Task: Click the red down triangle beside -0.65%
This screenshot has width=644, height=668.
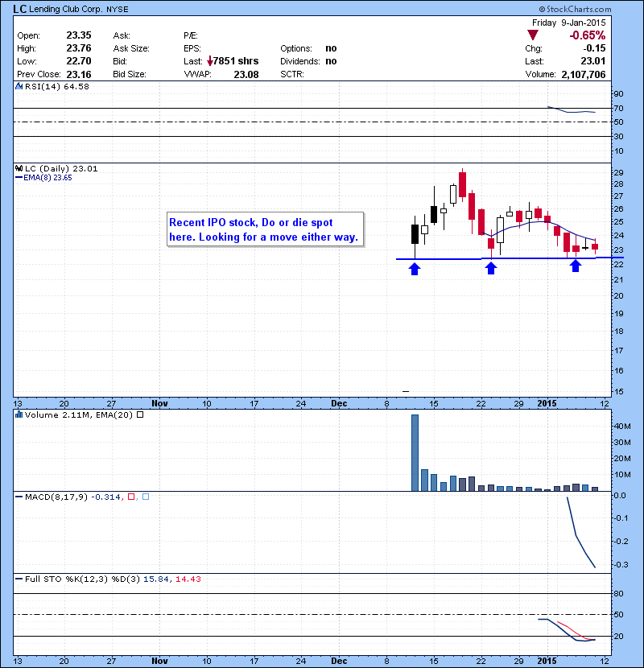Action: 533,35
